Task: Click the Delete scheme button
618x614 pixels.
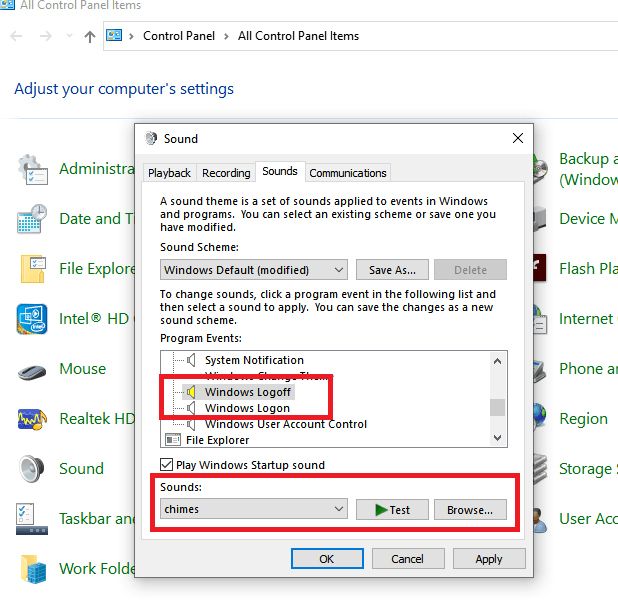Action: coord(470,270)
